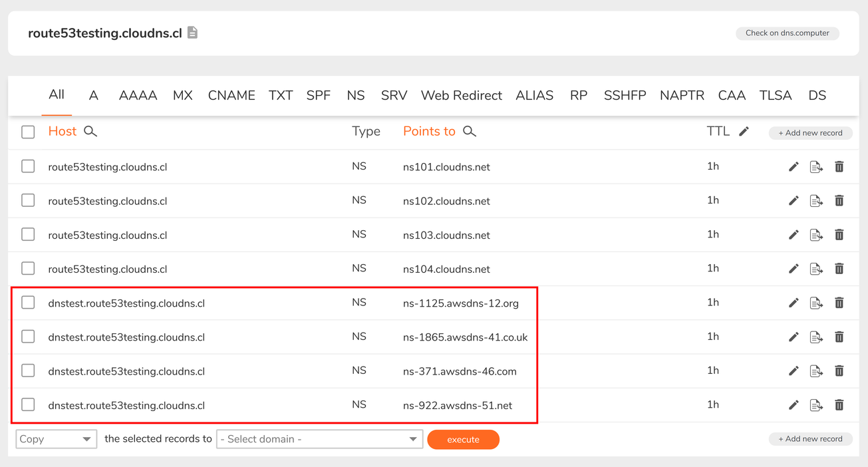The width and height of the screenshot is (868, 467).
Task: Click the document icon beside route53testing.cloudns.cl
Action: (193, 31)
